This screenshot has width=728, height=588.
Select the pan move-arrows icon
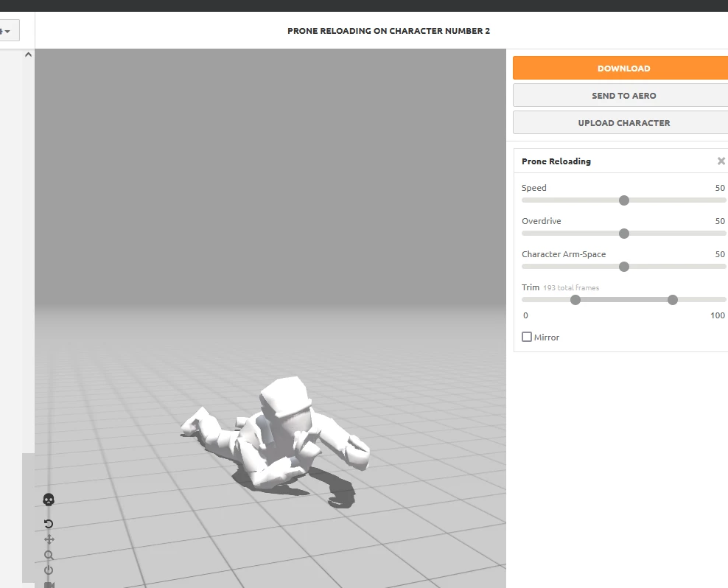49,539
